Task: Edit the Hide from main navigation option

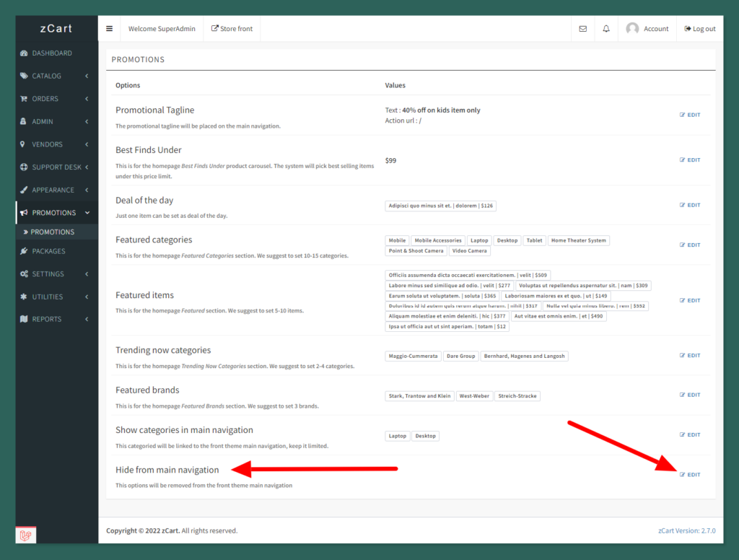Action: (x=690, y=474)
